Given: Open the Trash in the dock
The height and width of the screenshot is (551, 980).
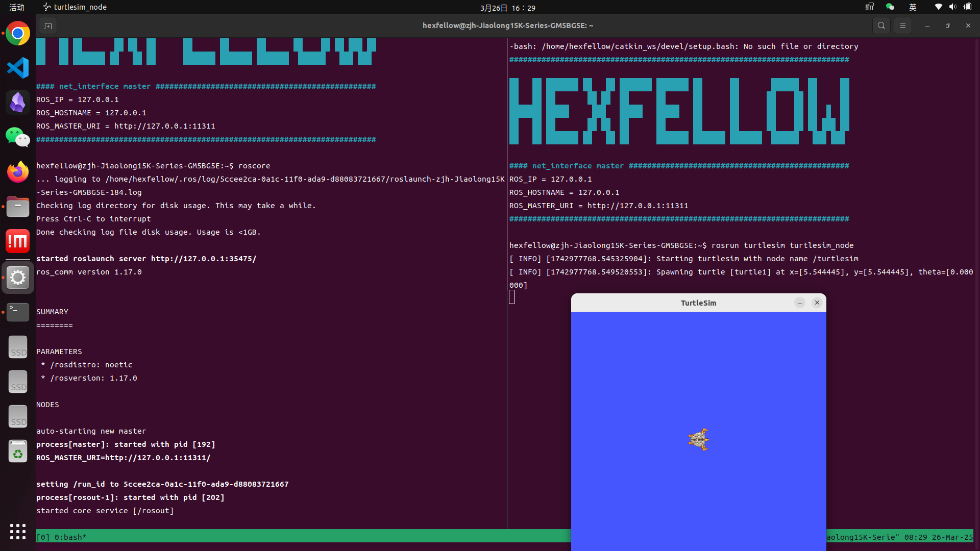Looking at the screenshot, I should [18, 451].
